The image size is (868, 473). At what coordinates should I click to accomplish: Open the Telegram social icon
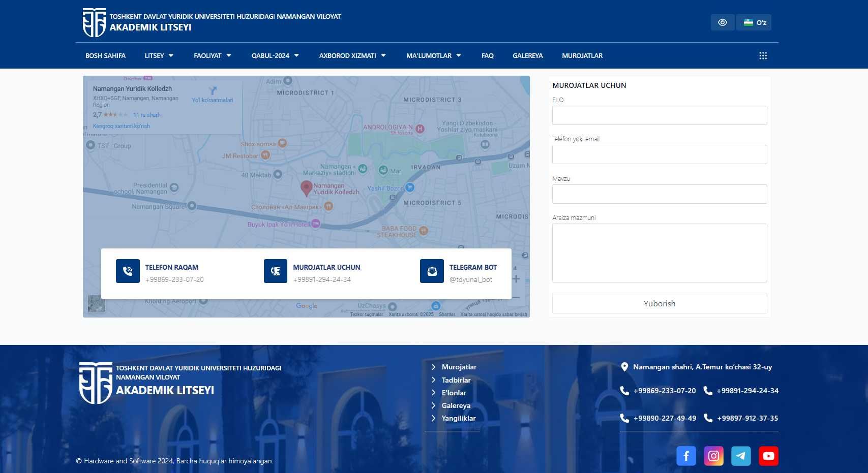click(741, 456)
